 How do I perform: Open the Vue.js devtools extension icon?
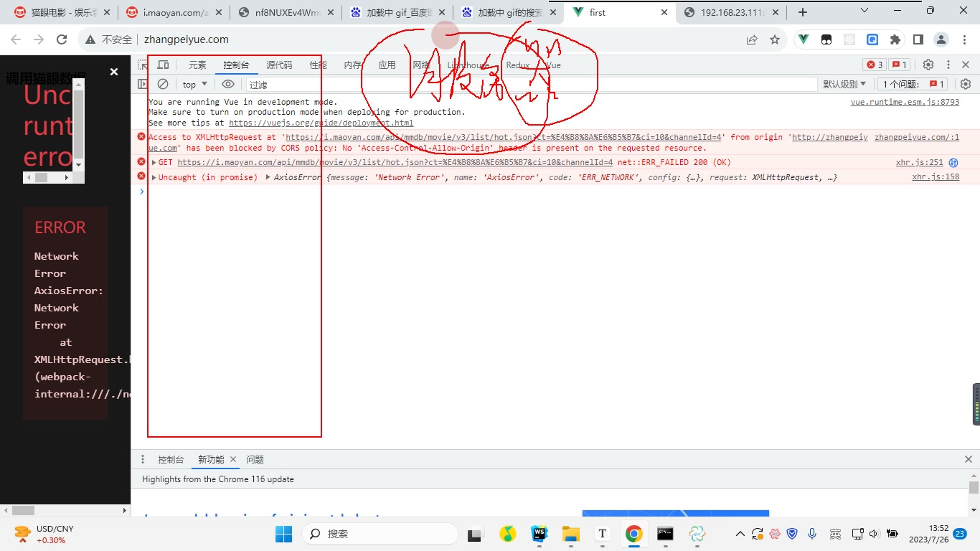pos(804,39)
